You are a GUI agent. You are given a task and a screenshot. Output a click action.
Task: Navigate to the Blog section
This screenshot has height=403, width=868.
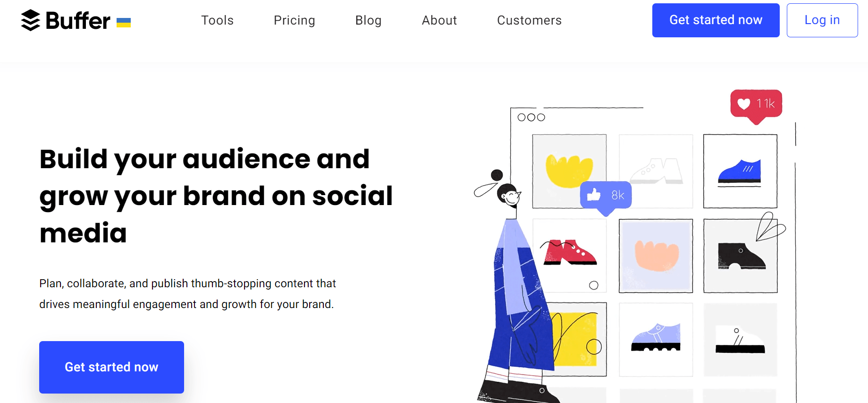click(x=368, y=20)
